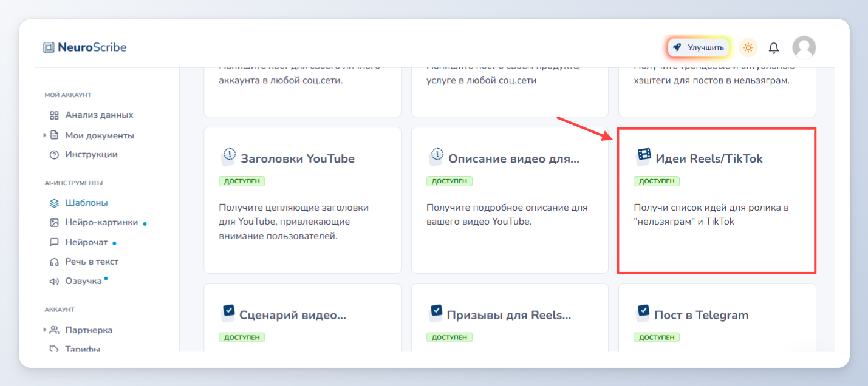Click the АККАУНТ section heading
868x386 pixels.
[60, 310]
